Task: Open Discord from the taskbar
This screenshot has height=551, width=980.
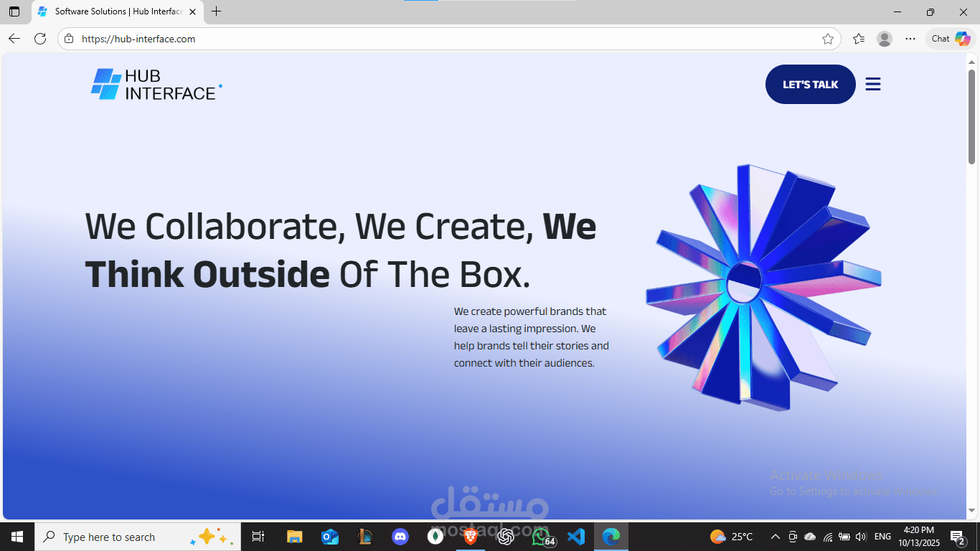Action: point(400,537)
